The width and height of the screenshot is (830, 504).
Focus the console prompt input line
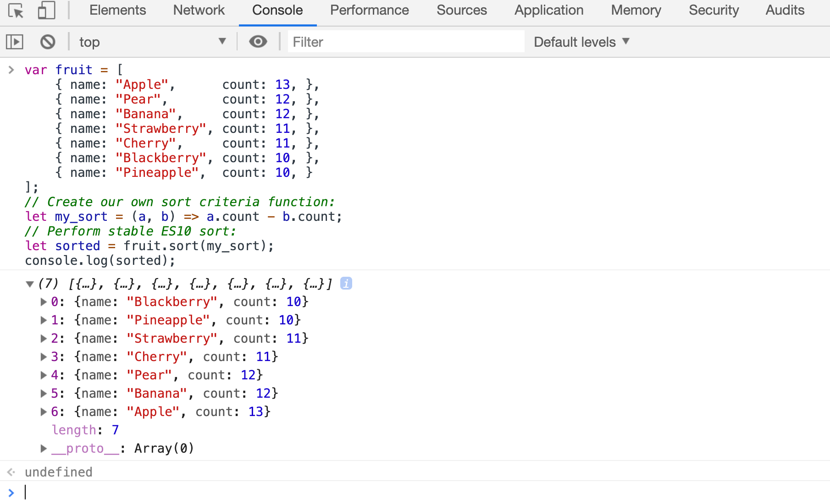[x=426, y=493]
